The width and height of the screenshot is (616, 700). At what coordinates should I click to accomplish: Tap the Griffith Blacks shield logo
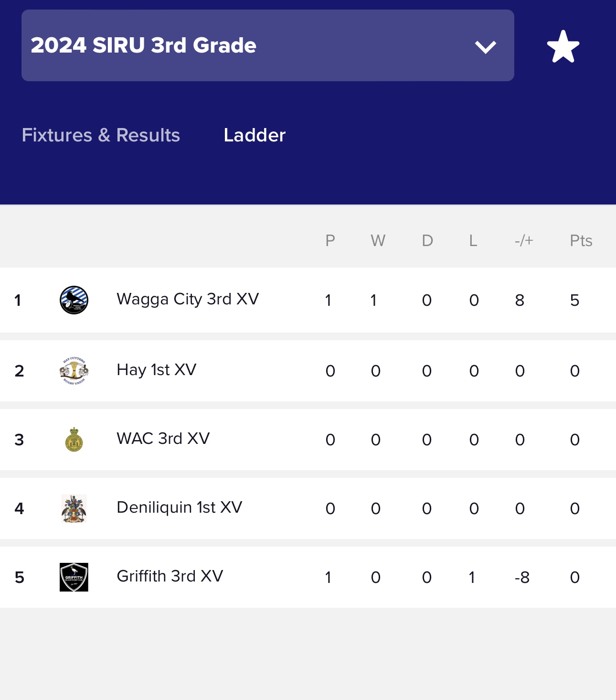click(74, 577)
